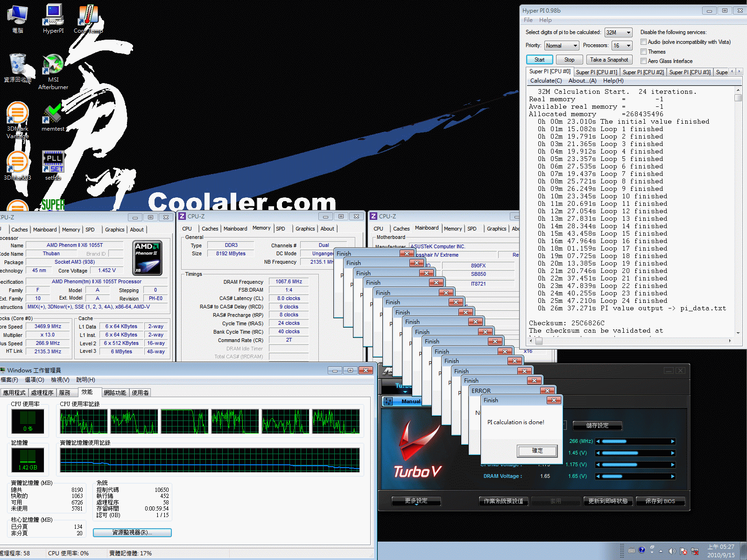Open the HyperPI desktop shortcut
This screenshot has width=747, height=560.
pyautogui.click(x=53, y=19)
